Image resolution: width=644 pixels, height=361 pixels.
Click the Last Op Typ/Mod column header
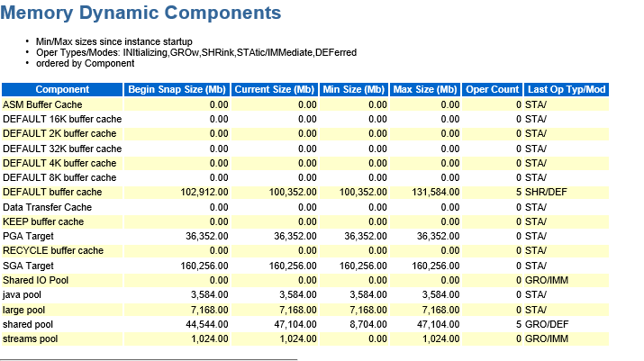567,90
